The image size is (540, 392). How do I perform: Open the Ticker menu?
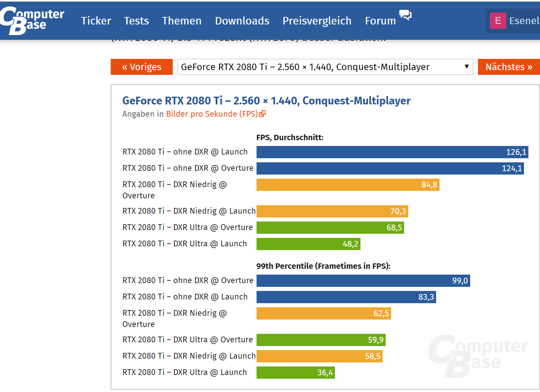point(96,21)
